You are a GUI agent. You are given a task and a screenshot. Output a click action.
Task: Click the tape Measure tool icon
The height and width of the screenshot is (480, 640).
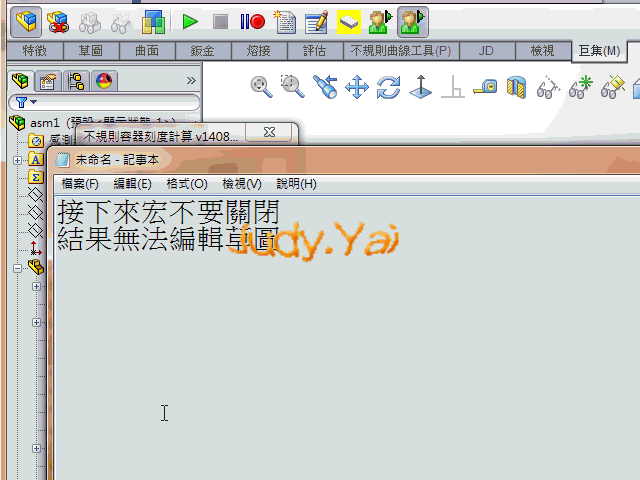point(485,87)
